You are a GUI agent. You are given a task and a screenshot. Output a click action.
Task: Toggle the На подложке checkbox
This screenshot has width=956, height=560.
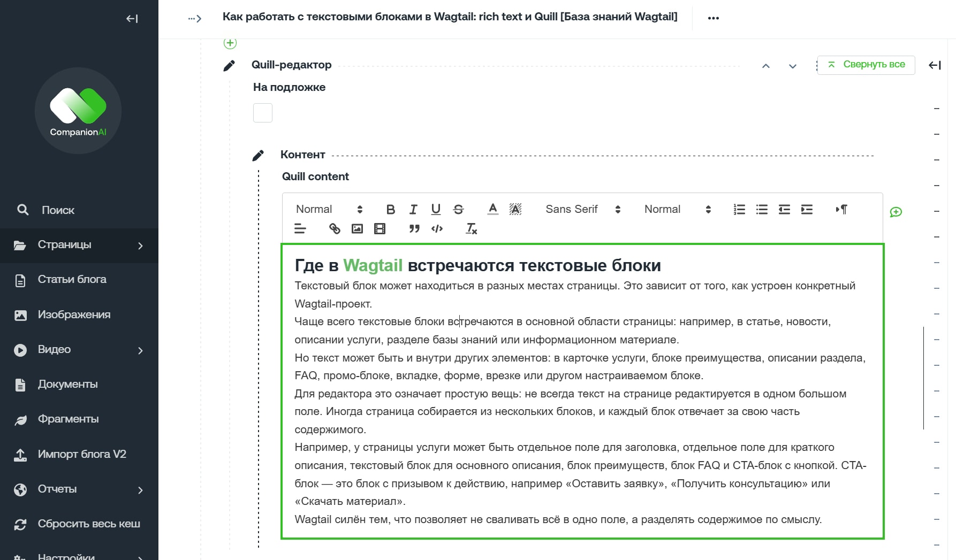tap(263, 113)
